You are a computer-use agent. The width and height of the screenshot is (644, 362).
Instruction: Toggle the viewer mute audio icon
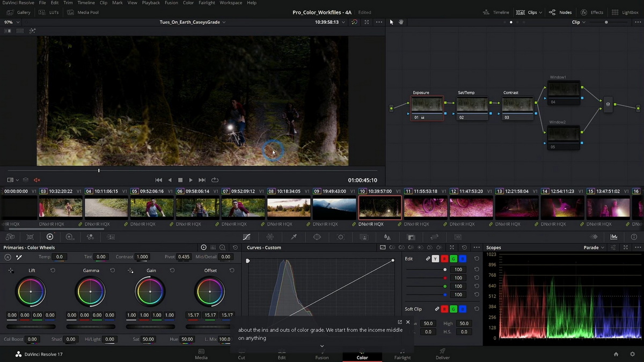(37, 180)
